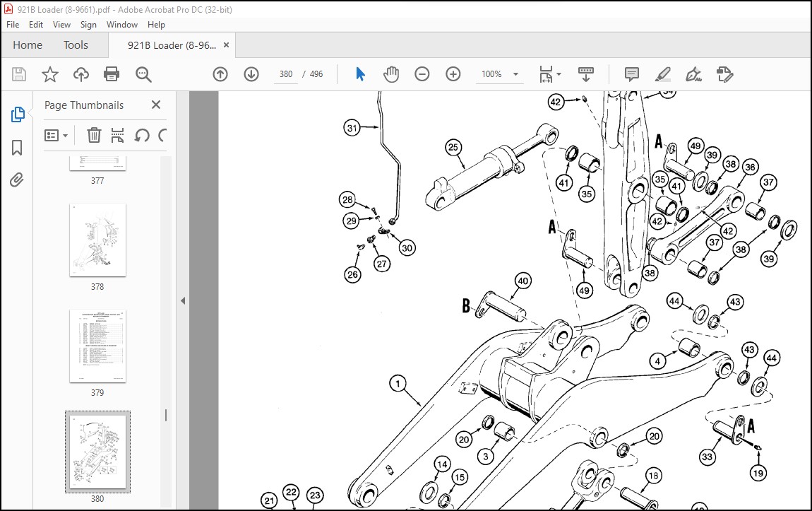The height and width of the screenshot is (511, 812).
Task: Open the Window menu
Action: point(122,24)
